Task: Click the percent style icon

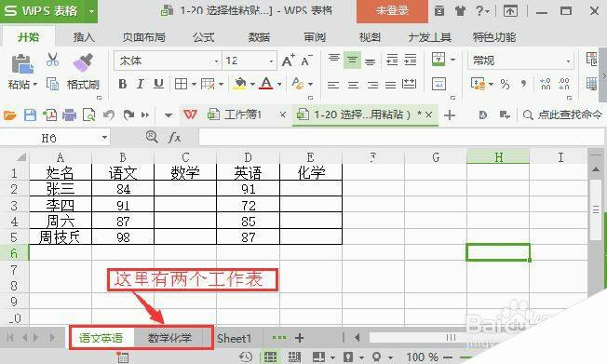Action: click(x=505, y=84)
